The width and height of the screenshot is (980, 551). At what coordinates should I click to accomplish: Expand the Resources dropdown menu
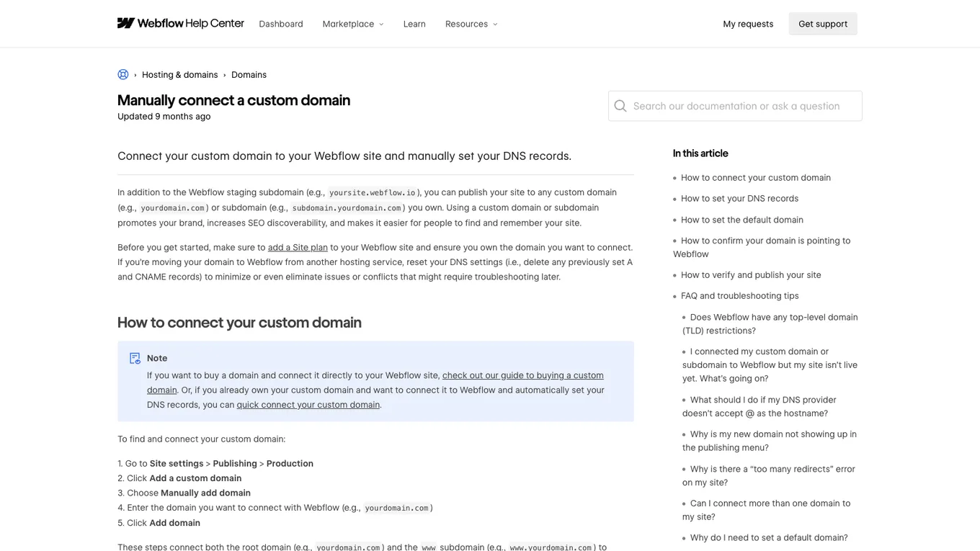pyautogui.click(x=471, y=24)
